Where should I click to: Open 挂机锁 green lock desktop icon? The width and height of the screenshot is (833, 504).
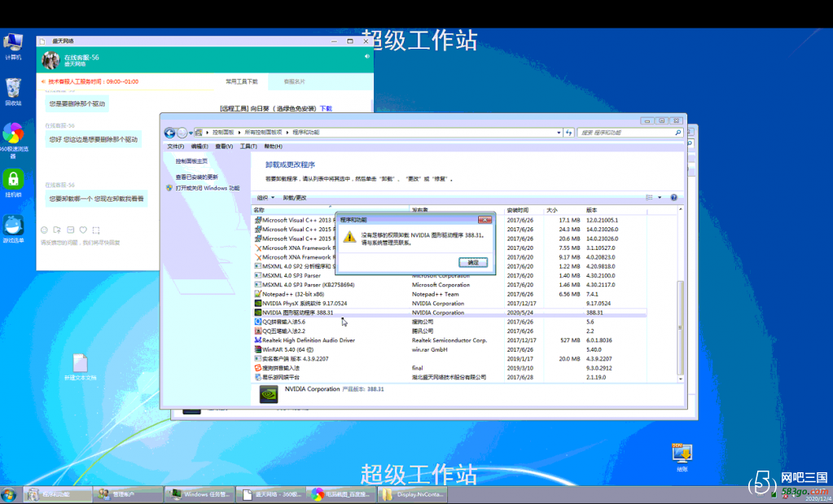[x=13, y=183]
